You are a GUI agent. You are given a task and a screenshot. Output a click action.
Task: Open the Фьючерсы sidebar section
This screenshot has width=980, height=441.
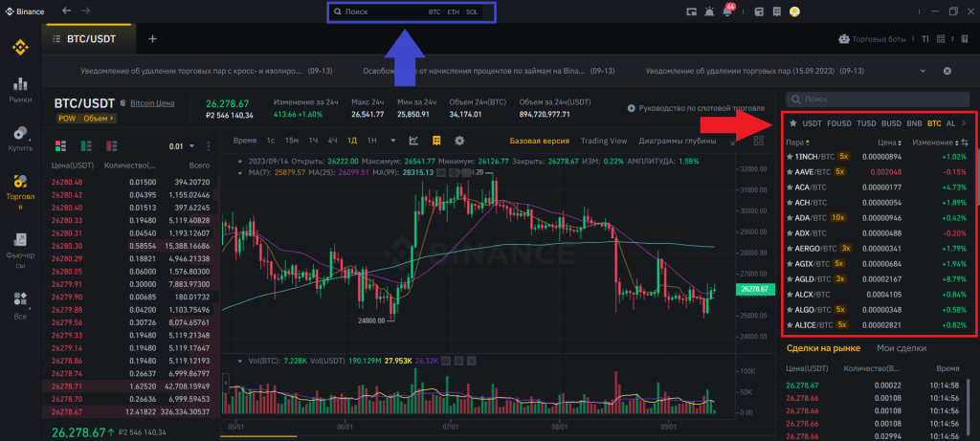pyautogui.click(x=21, y=250)
